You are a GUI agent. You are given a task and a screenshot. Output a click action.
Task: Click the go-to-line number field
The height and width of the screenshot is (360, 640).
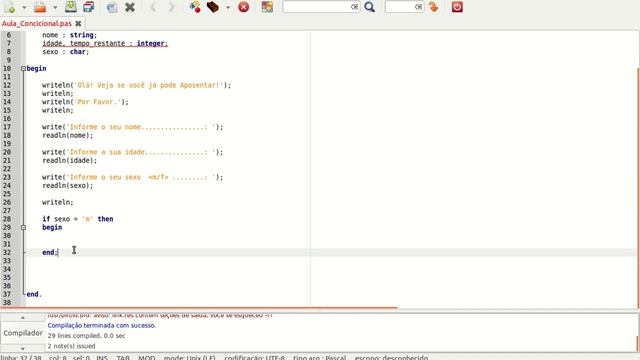pyautogui.click(x=400, y=7)
